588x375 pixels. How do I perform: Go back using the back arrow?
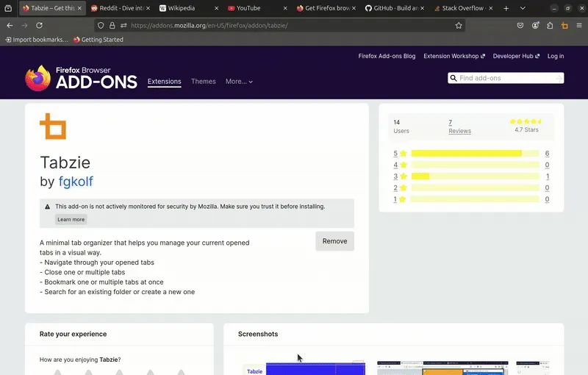tap(10, 26)
